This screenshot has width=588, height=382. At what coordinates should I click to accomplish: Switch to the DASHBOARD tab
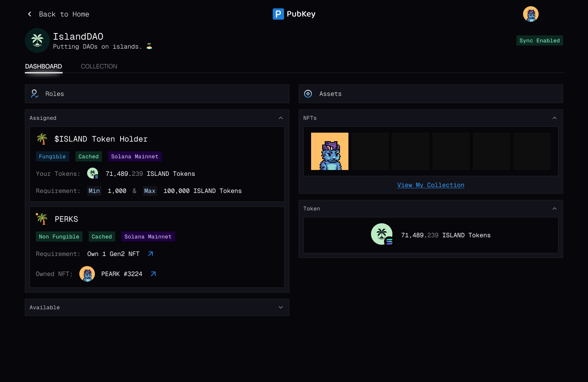(x=44, y=67)
